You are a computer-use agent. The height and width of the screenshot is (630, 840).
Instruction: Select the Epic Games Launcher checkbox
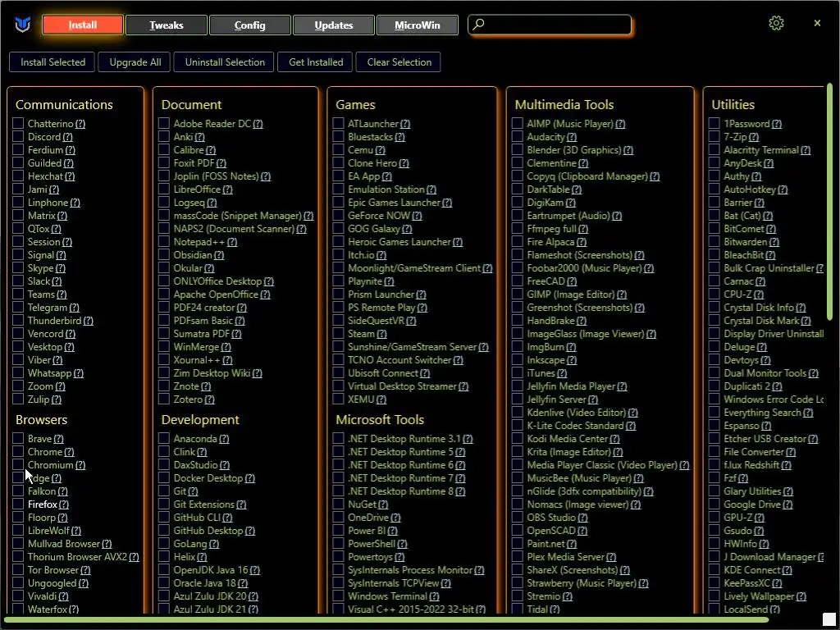coord(338,203)
